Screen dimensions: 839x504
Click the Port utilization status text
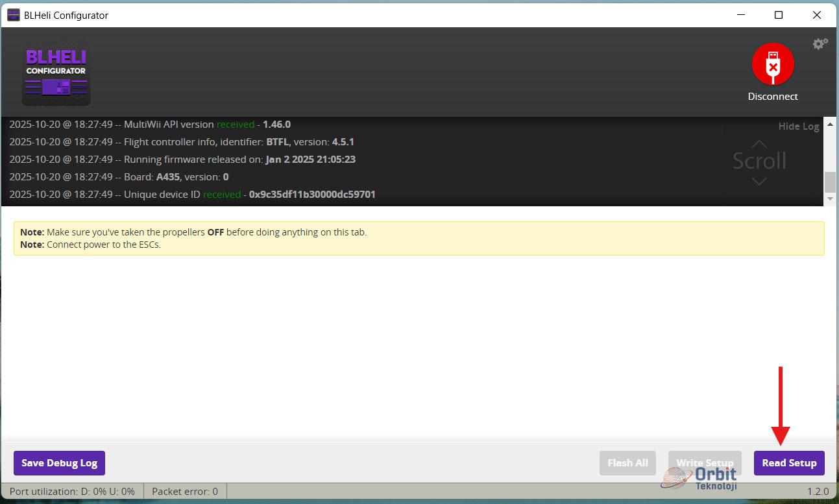(72, 492)
